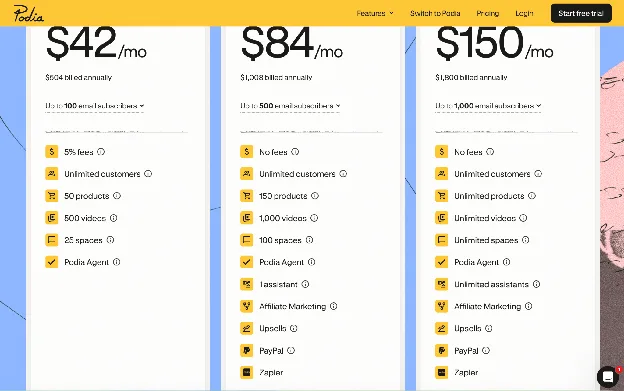The width and height of the screenshot is (624, 391).
Task: Click Upsells icon in $84 plan
Action: [246, 328]
